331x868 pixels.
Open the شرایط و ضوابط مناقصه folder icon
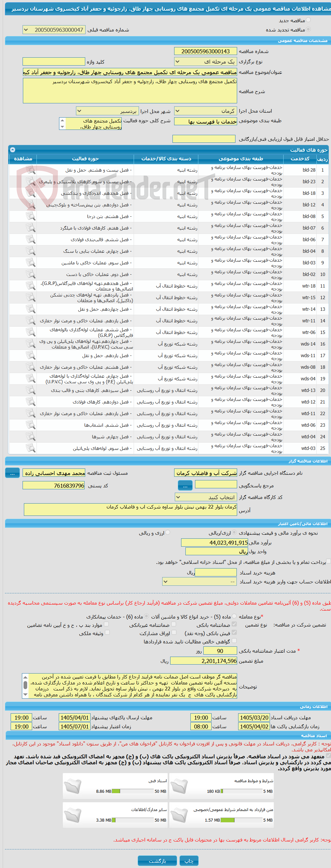point(179,786)
